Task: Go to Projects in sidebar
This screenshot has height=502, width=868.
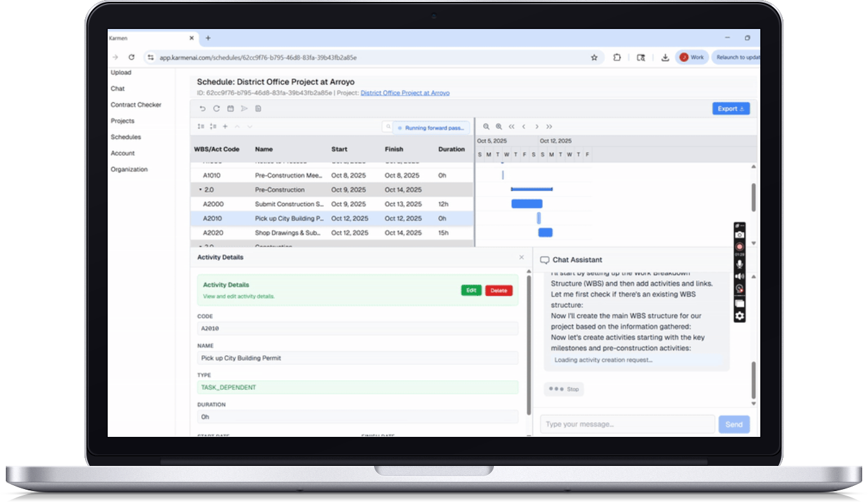Action: [123, 121]
